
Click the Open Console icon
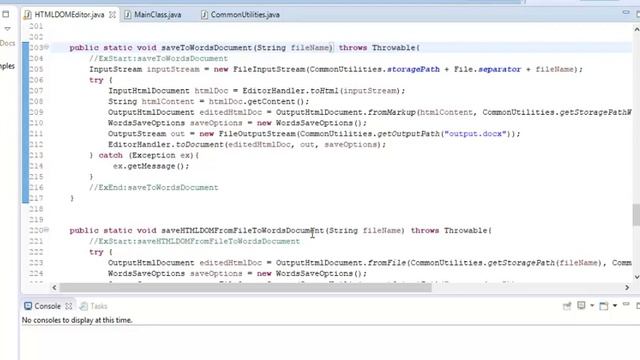point(604,305)
